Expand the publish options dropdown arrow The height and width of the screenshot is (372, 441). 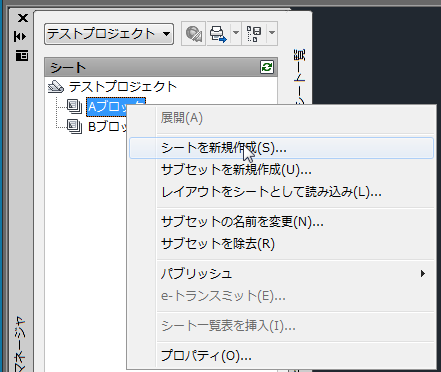236,33
